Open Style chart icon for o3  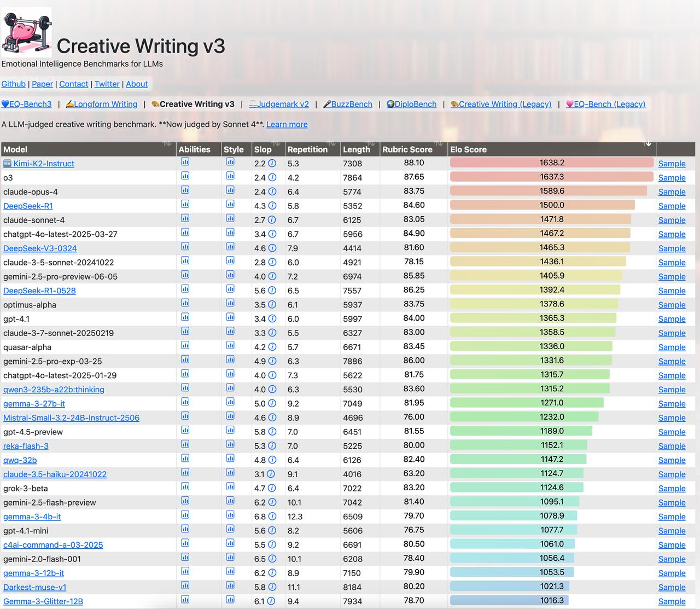[x=230, y=176]
